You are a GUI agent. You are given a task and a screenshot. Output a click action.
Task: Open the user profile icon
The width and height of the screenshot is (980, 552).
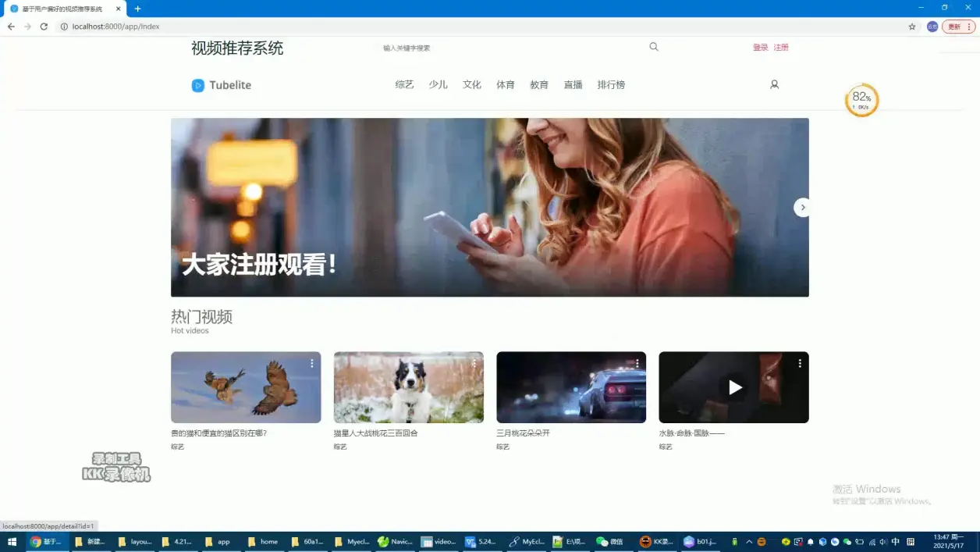pyautogui.click(x=774, y=84)
